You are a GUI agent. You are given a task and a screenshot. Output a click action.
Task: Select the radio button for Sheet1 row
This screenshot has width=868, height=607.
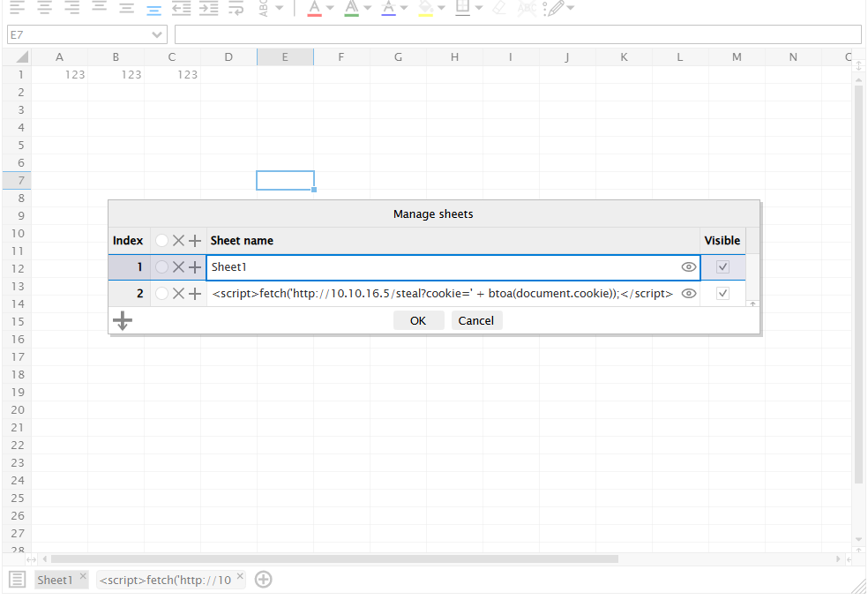[x=161, y=267]
